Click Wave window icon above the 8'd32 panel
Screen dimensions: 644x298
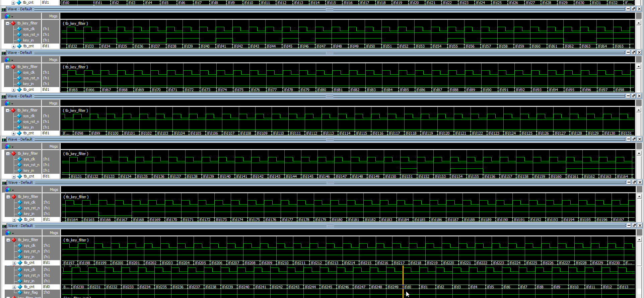pos(4,9)
